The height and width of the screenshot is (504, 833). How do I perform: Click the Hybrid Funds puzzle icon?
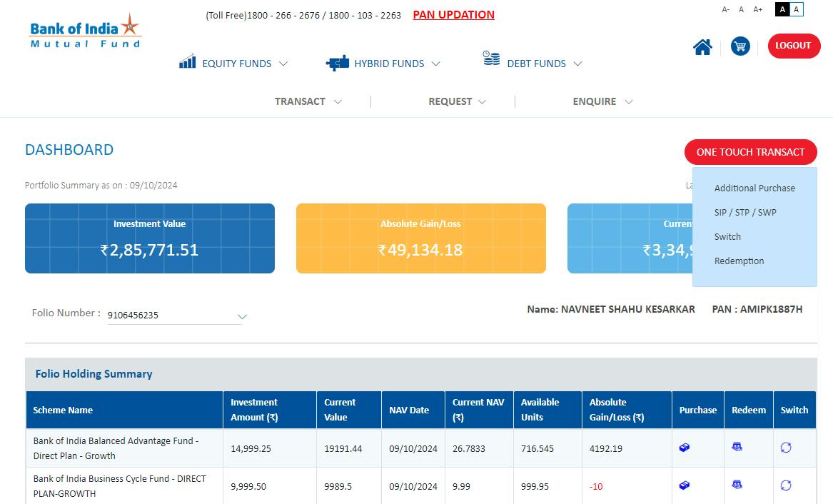[338, 64]
